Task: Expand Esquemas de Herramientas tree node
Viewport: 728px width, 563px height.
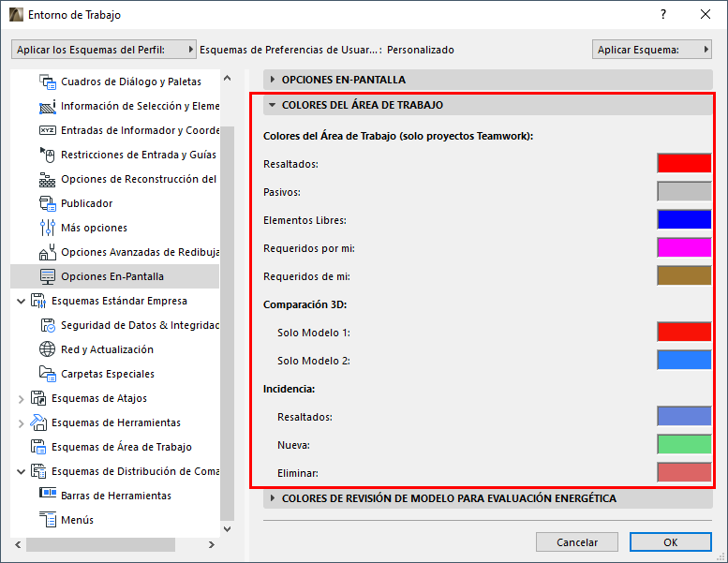Action: [21, 423]
